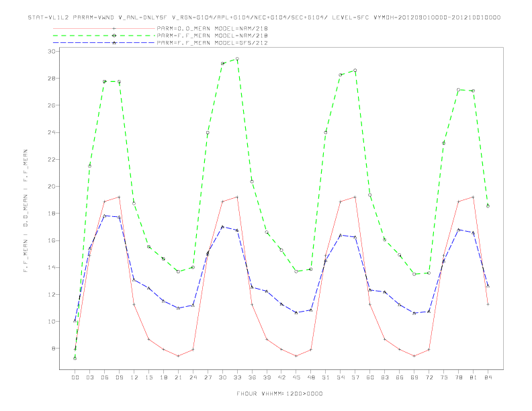The width and height of the screenshot is (532, 411).
Task: Click x-axis forecast hour label 39
Action: click(x=267, y=377)
